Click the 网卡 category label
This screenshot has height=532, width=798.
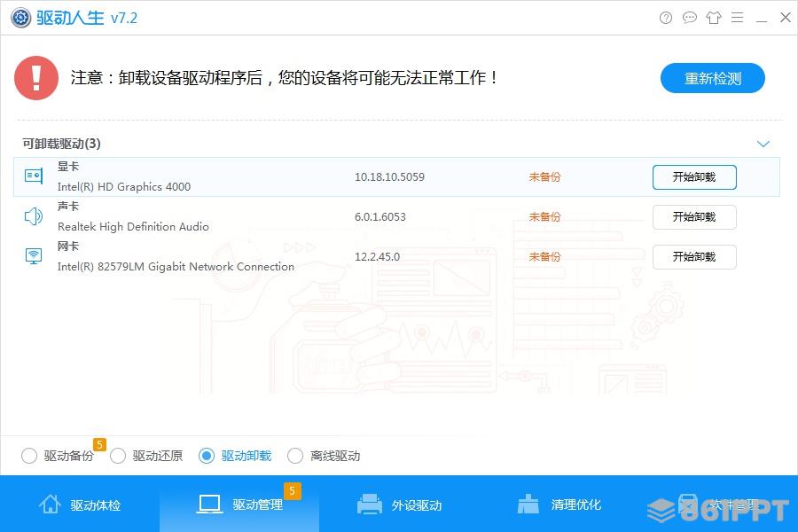68,246
